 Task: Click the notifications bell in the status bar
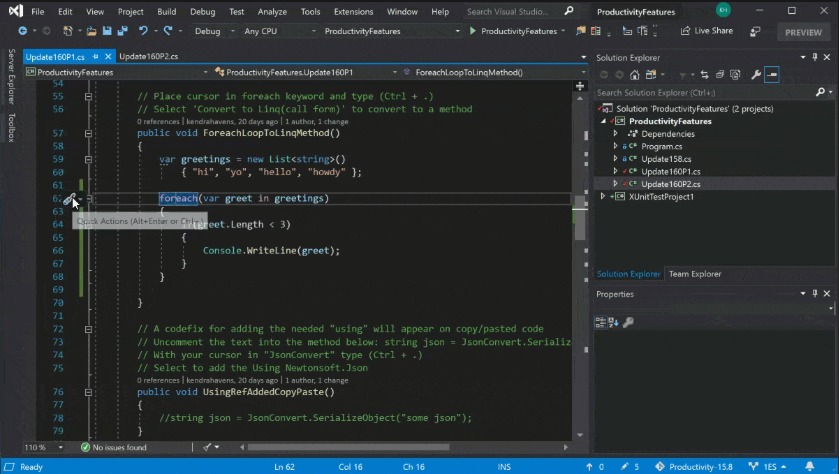810,467
